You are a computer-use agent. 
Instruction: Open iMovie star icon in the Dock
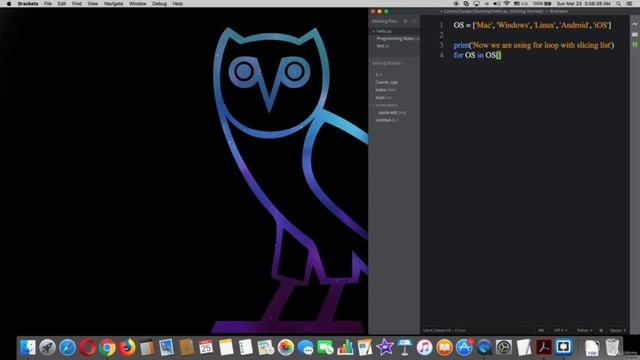pyautogui.click(x=385, y=348)
